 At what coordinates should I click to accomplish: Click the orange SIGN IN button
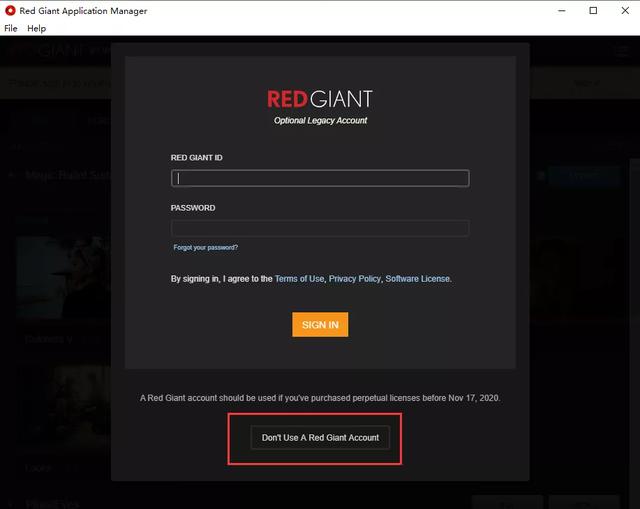pyautogui.click(x=320, y=325)
